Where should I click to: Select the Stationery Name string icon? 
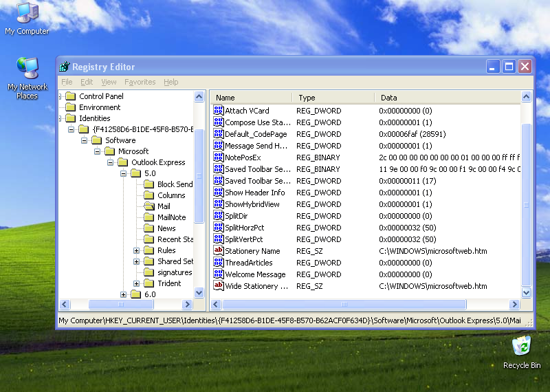coord(218,250)
